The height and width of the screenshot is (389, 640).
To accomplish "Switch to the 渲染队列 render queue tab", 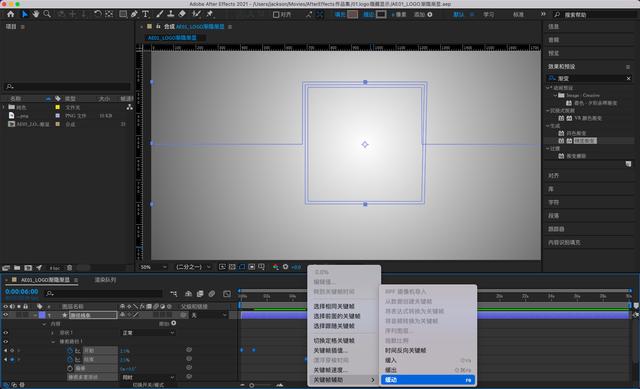I will coord(105,280).
